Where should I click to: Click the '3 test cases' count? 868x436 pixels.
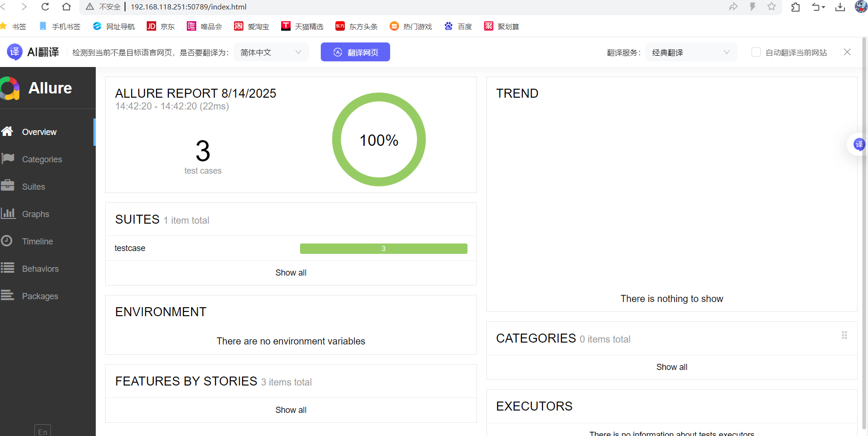pos(203,157)
